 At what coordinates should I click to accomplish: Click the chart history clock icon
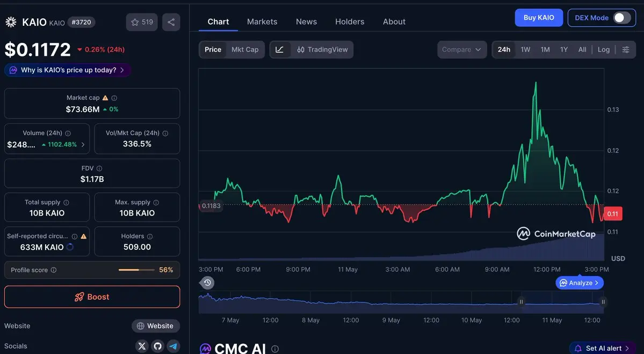pos(207,283)
